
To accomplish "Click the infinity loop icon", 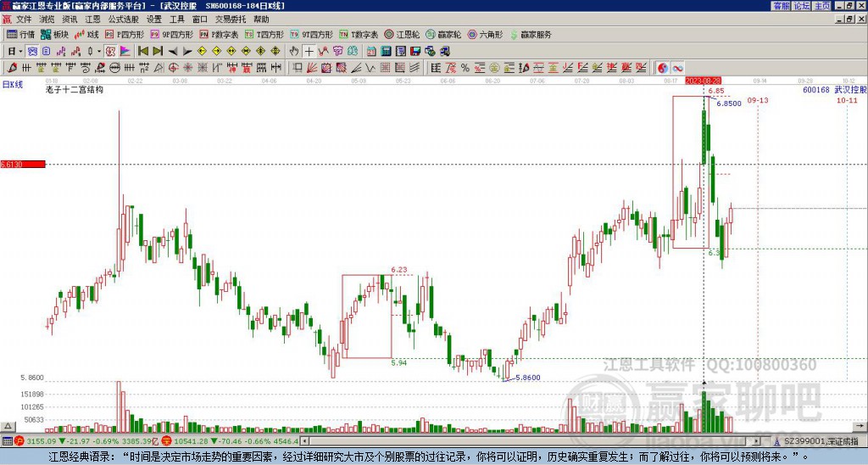I will [x=677, y=68].
